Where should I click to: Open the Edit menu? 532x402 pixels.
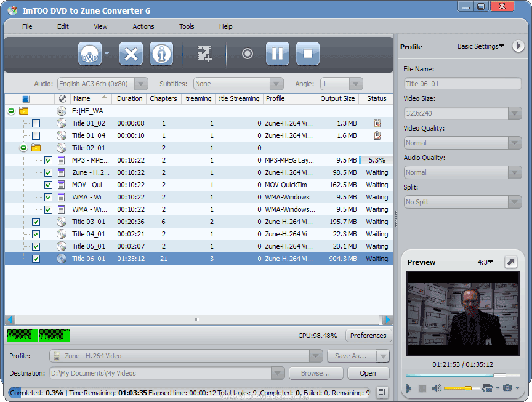tap(63, 26)
